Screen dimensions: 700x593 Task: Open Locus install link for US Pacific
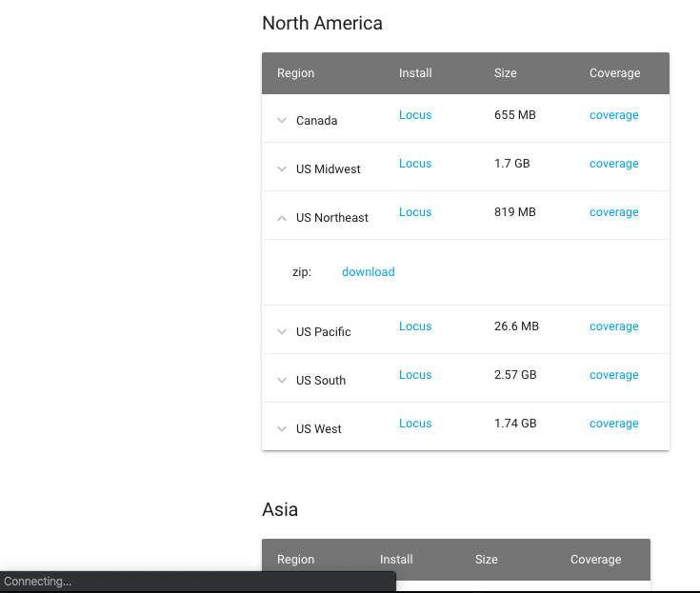tap(415, 326)
